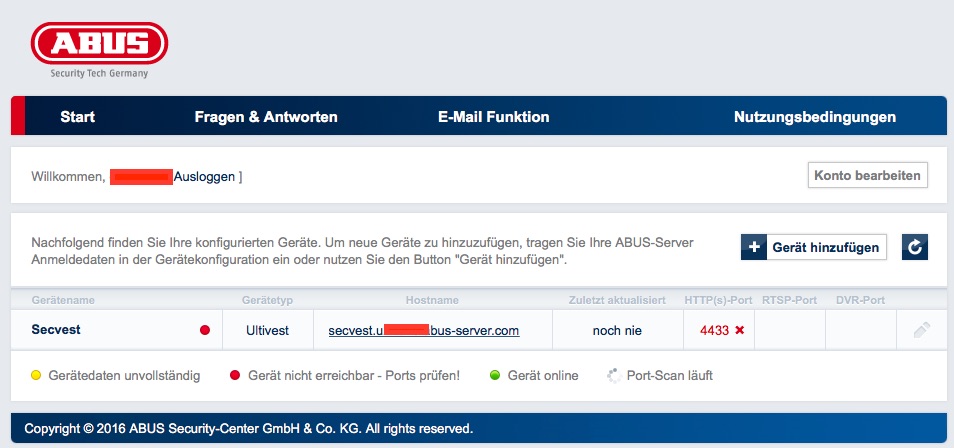Screen dimensions: 954x448
Task: Open the E-Mail Funktion page
Action: coord(493,117)
